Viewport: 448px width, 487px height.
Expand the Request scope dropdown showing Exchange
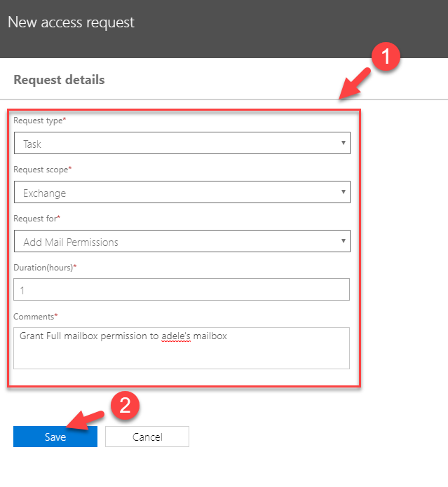[182, 192]
